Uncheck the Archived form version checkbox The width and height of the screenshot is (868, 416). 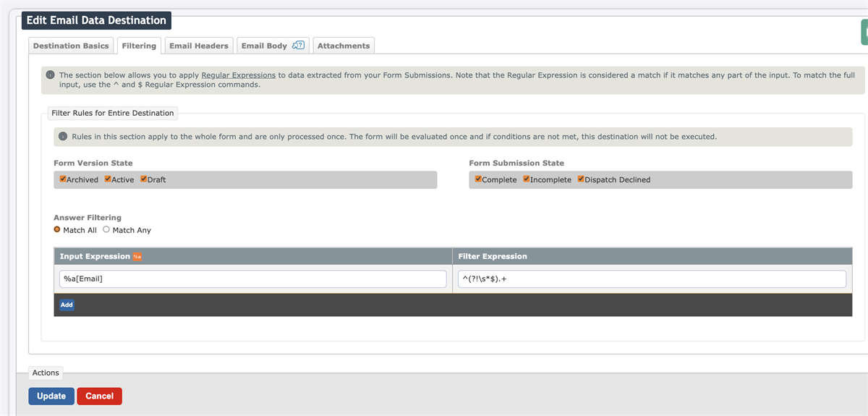pyautogui.click(x=63, y=179)
